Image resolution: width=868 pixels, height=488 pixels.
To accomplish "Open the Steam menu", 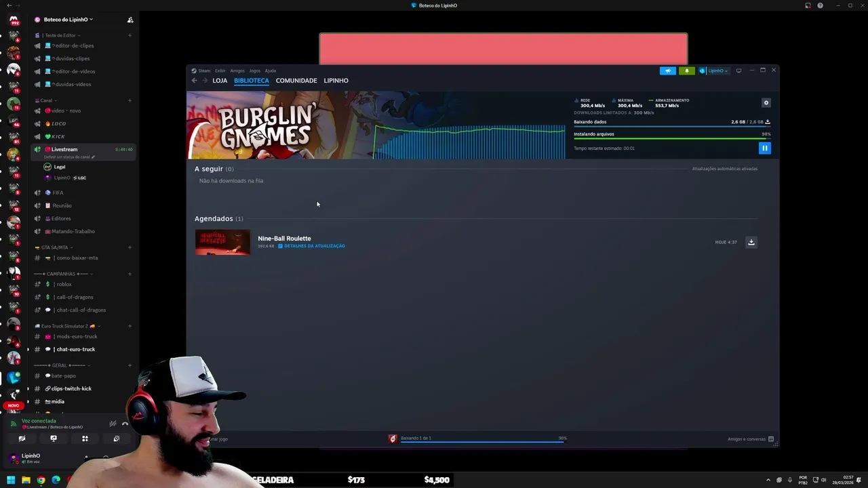I will click(x=201, y=70).
